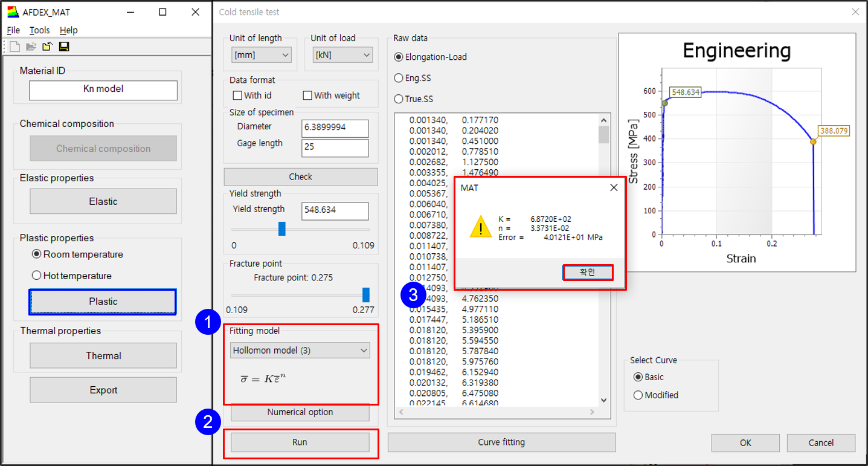Maximize the AFDEX_MAT window

pos(162,11)
